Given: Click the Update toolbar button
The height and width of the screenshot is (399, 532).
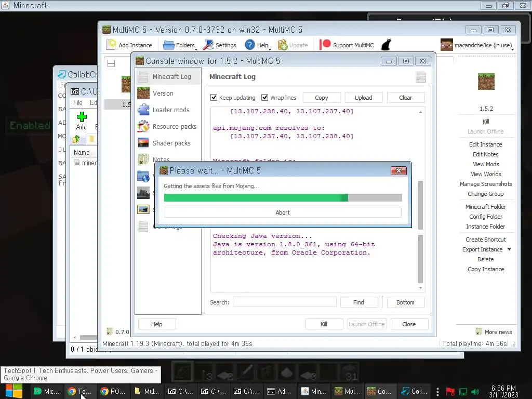Looking at the screenshot, I should click(292, 45).
